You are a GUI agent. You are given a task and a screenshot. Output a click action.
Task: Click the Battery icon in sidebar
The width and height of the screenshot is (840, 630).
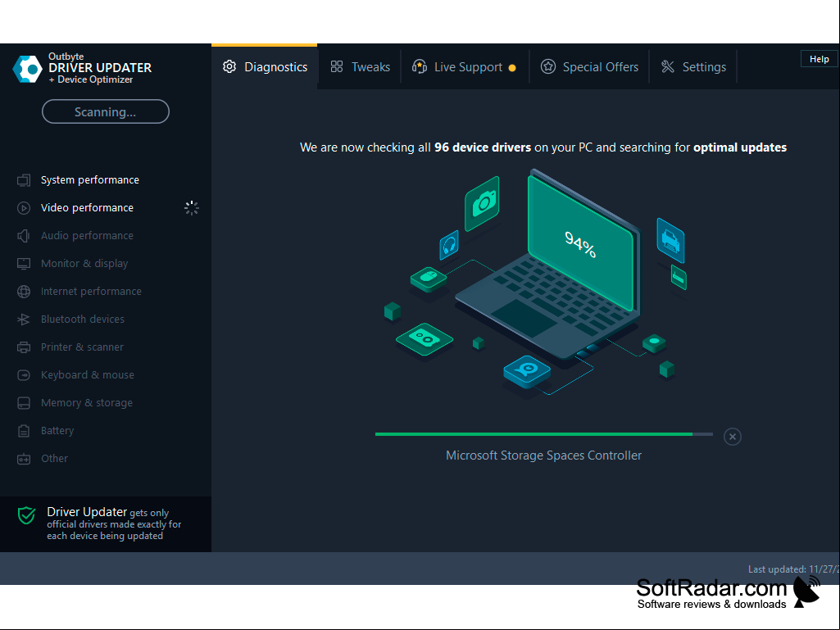(24, 431)
